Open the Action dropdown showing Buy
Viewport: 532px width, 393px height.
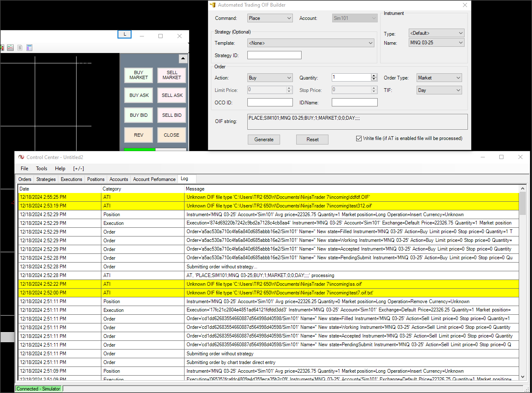pos(270,77)
